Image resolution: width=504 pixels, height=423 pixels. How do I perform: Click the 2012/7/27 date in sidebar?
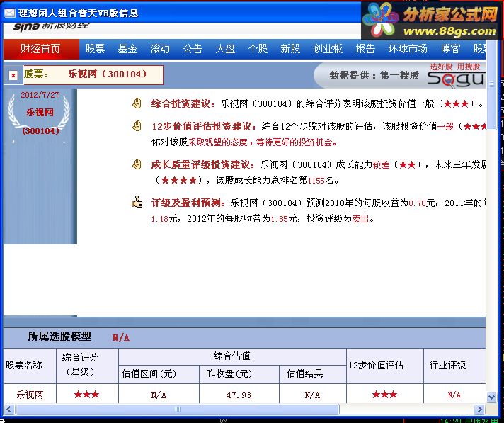[x=40, y=95]
